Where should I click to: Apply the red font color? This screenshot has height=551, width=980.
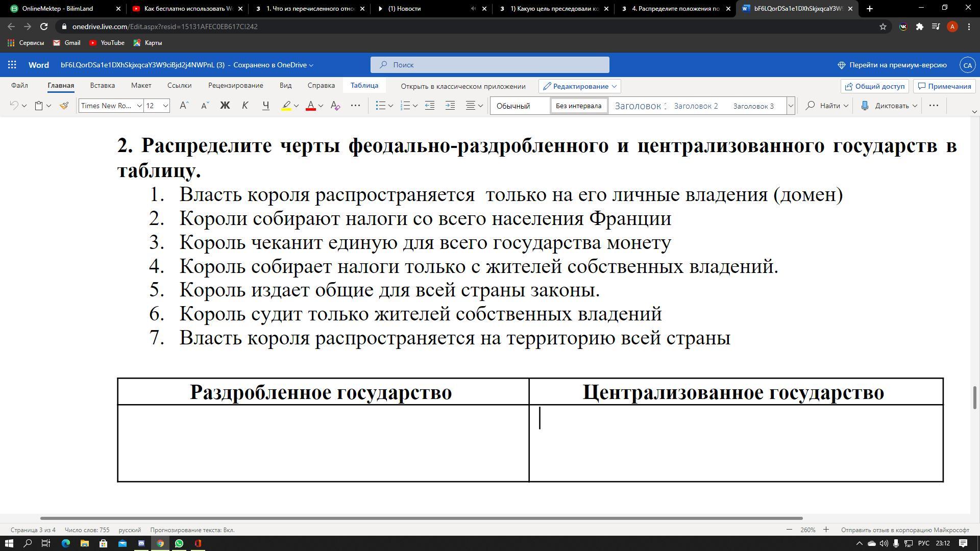point(310,106)
